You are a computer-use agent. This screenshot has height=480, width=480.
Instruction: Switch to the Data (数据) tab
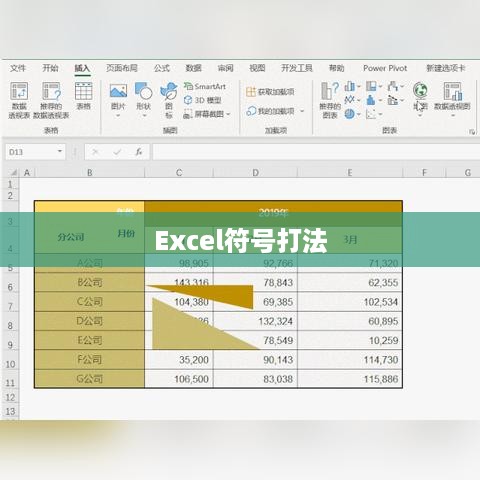(x=193, y=68)
